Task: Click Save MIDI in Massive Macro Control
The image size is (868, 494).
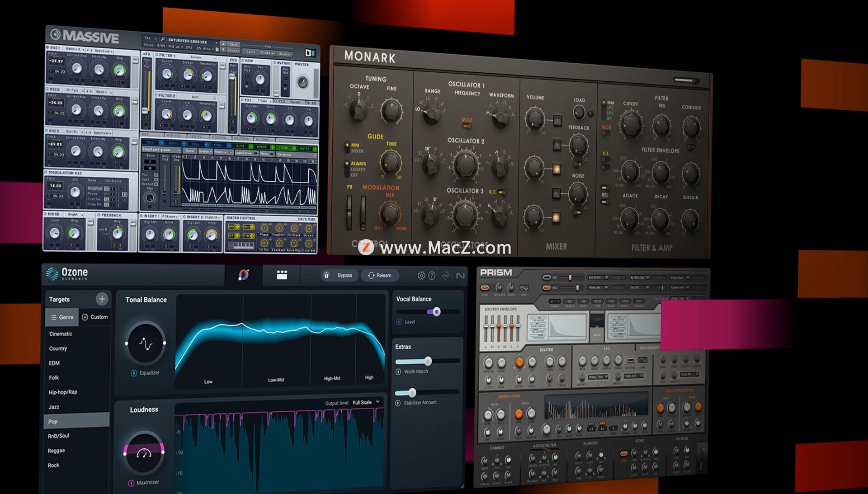Action: coord(307,219)
